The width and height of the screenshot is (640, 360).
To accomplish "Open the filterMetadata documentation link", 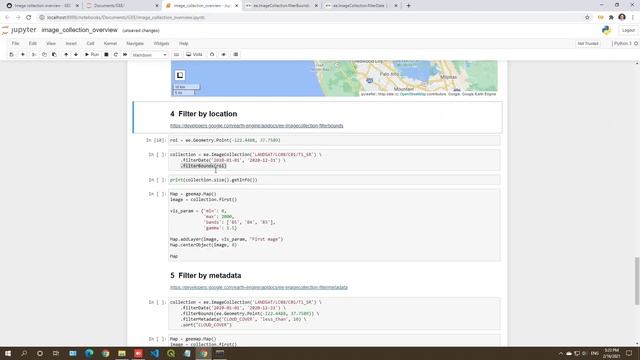I will coord(259,287).
